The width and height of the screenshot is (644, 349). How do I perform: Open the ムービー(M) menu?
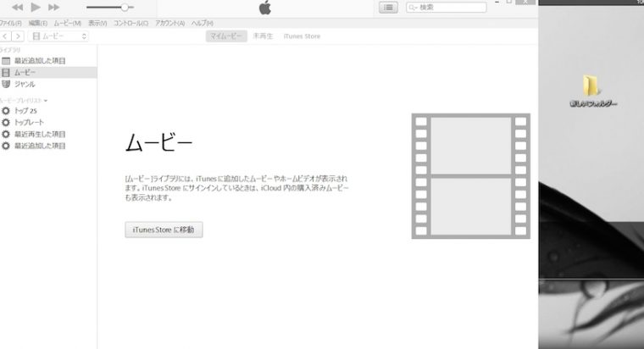coord(68,24)
